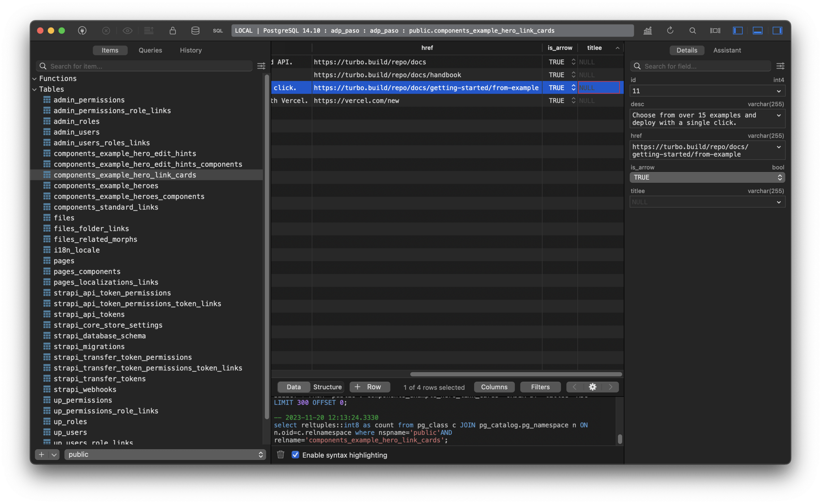This screenshot has height=504, width=821.
Task: Click the horizontal scrollbar under the data grid
Action: click(516, 374)
